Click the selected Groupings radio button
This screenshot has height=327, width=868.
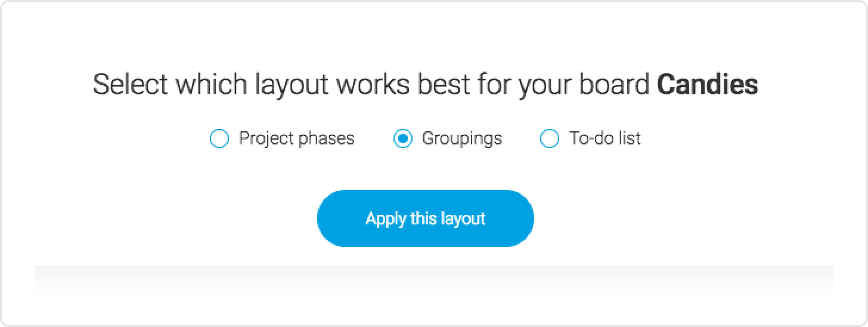click(403, 139)
